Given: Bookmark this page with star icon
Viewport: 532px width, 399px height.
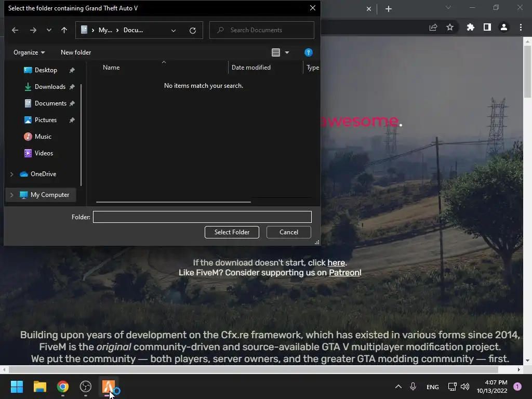Looking at the screenshot, I should (x=450, y=28).
